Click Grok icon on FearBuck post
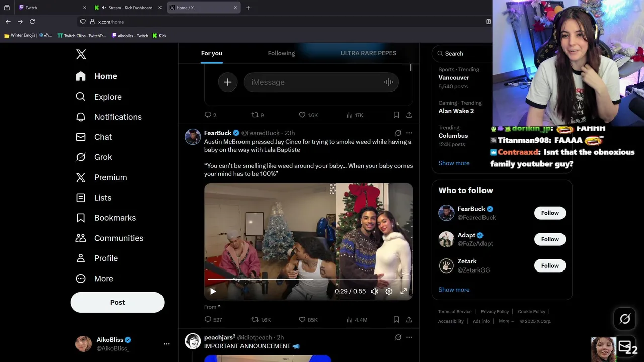 pyautogui.click(x=398, y=133)
